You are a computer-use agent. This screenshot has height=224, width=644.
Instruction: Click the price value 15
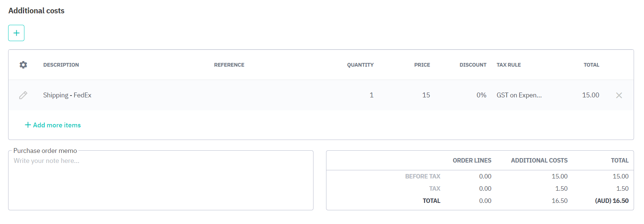426,95
